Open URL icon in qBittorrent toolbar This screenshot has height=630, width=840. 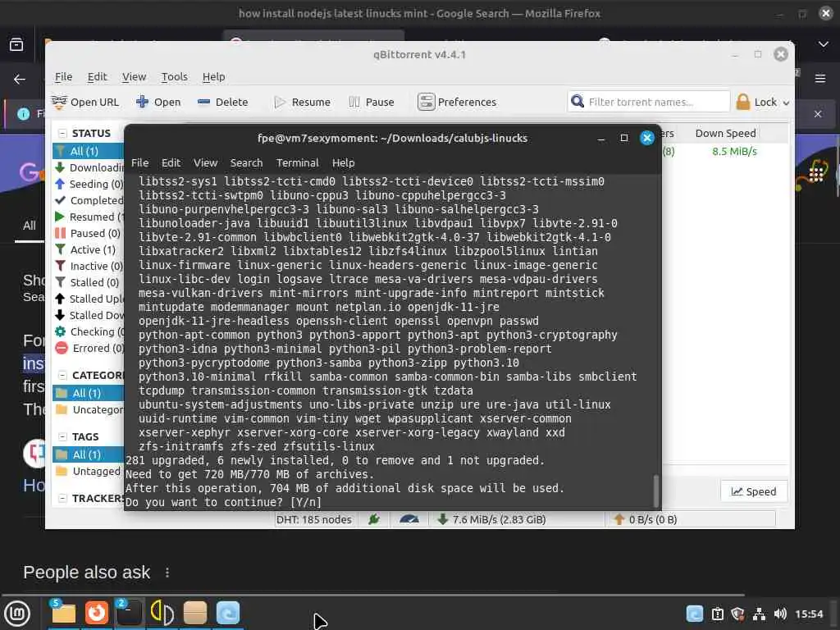click(x=59, y=102)
